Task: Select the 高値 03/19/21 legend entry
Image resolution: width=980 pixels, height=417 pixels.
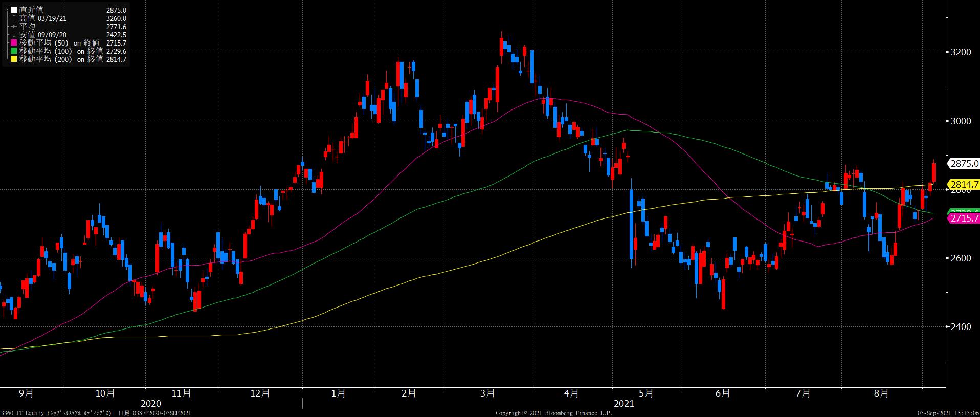Action: click(43, 18)
